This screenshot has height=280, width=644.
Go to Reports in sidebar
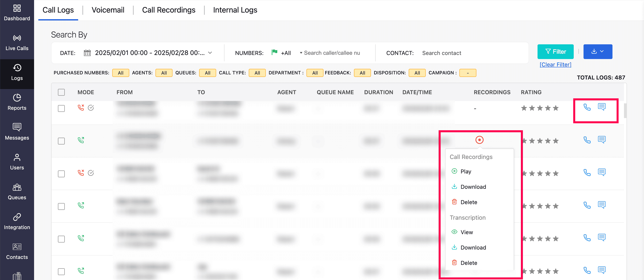pos(17,102)
